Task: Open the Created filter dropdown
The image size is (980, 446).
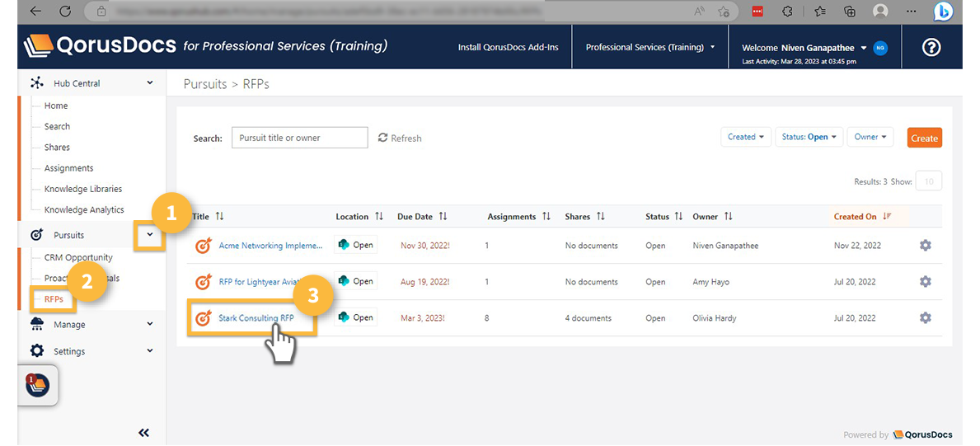Action: pyautogui.click(x=746, y=137)
